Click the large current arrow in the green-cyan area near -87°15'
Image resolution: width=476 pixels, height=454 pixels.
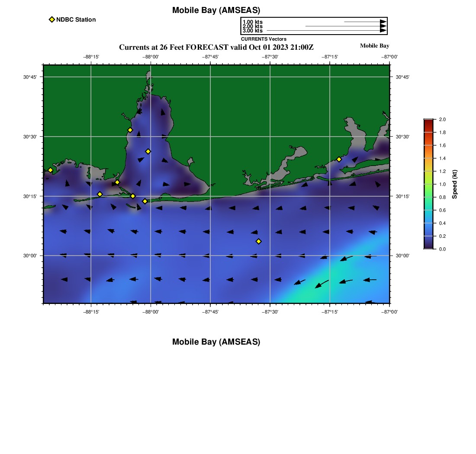click(x=322, y=284)
